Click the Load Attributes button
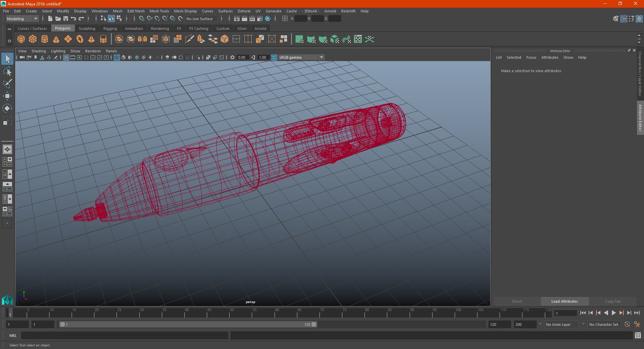The image size is (644, 349). click(565, 301)
